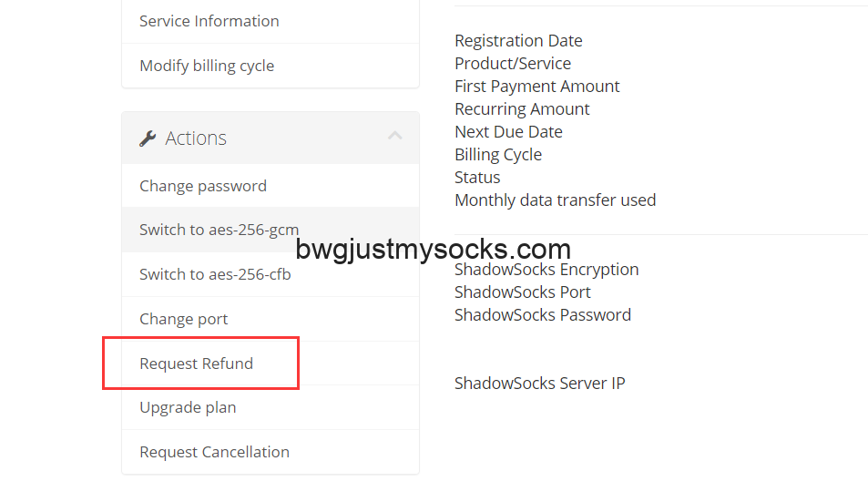
Task: Click the Monthly data transfer used label
Action: (555, 200)
